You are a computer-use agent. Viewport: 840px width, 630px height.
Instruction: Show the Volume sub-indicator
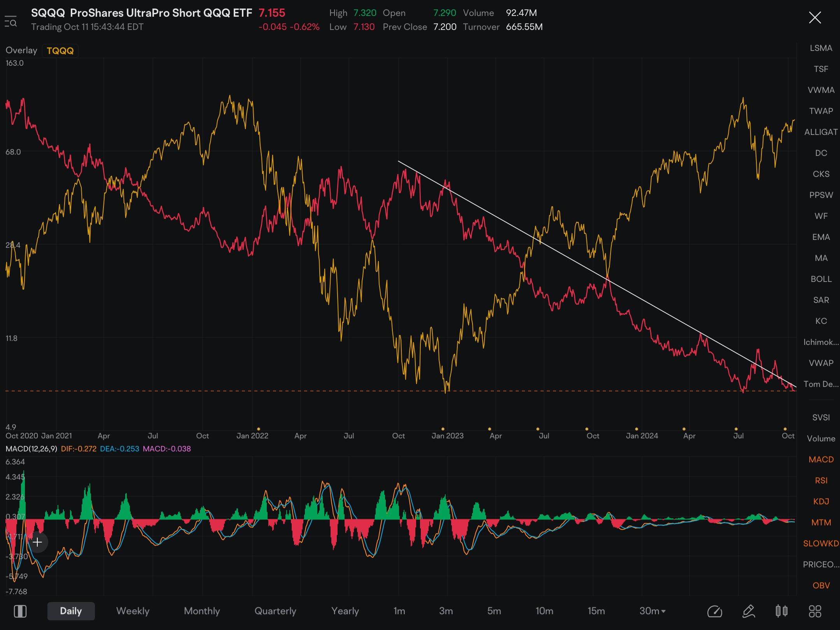pyautogui.click(x=821, y=439)
